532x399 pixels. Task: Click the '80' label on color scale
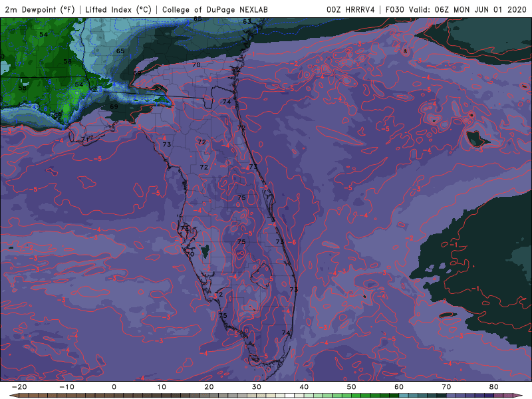(494, 387)
